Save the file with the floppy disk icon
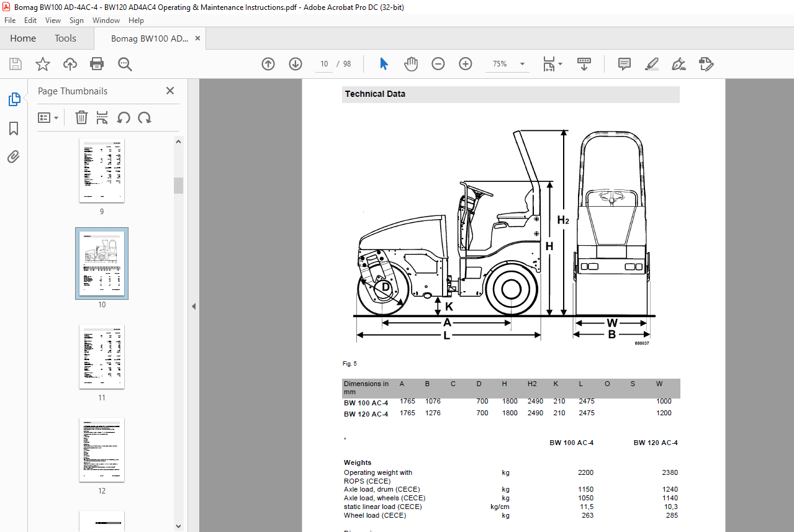Screen dimensions: 794x532 (16, 64)
